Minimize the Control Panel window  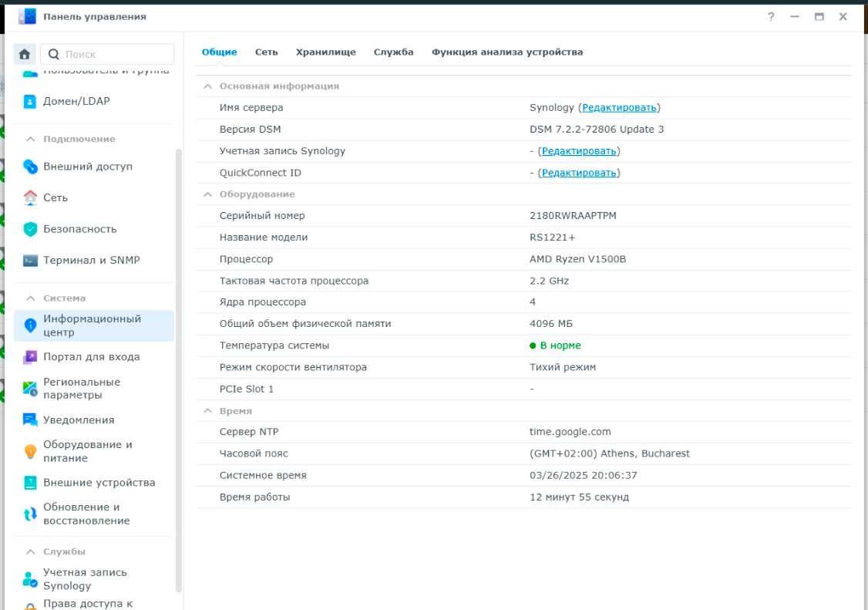795,17
